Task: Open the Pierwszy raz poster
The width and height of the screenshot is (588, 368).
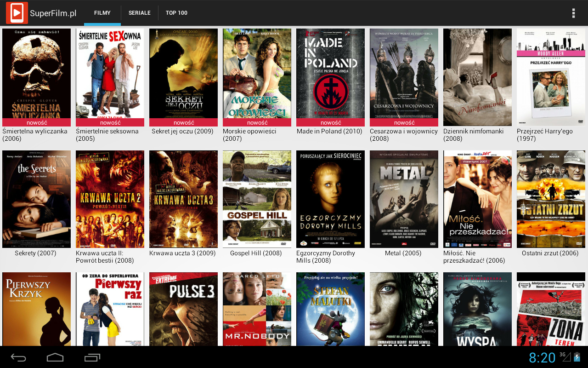Action: (x=110, y=309)
